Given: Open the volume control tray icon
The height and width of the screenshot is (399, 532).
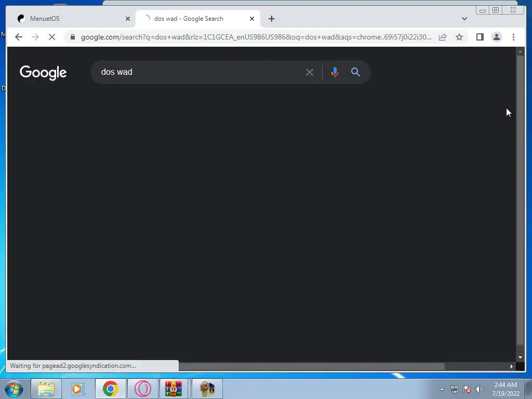Looking at the screenshot, I should (480, 389).
